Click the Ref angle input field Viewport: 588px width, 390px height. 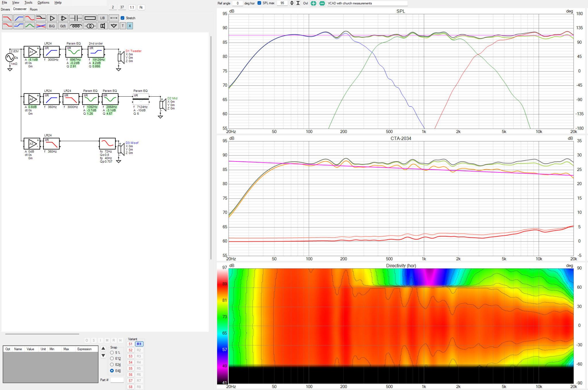(237, 3)
